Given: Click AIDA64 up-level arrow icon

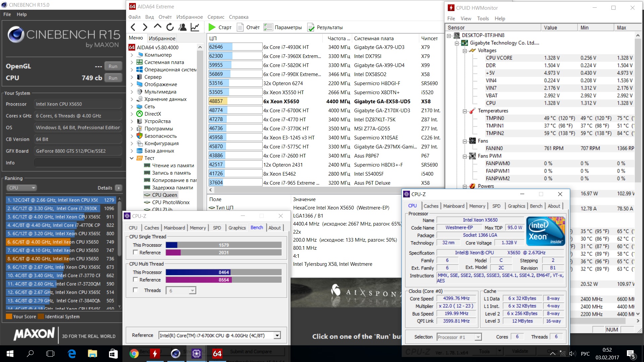Looking at the screenshot, I should (x=157, y=27).
